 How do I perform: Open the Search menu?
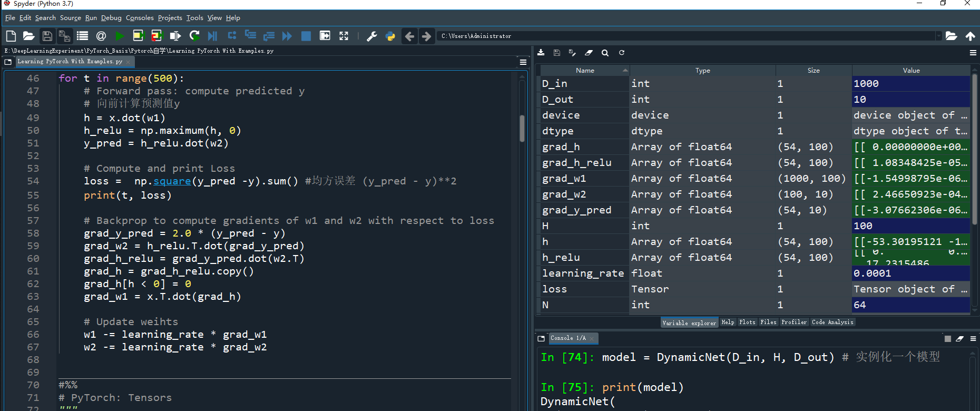pyautogui.click(x=45, y=18)
